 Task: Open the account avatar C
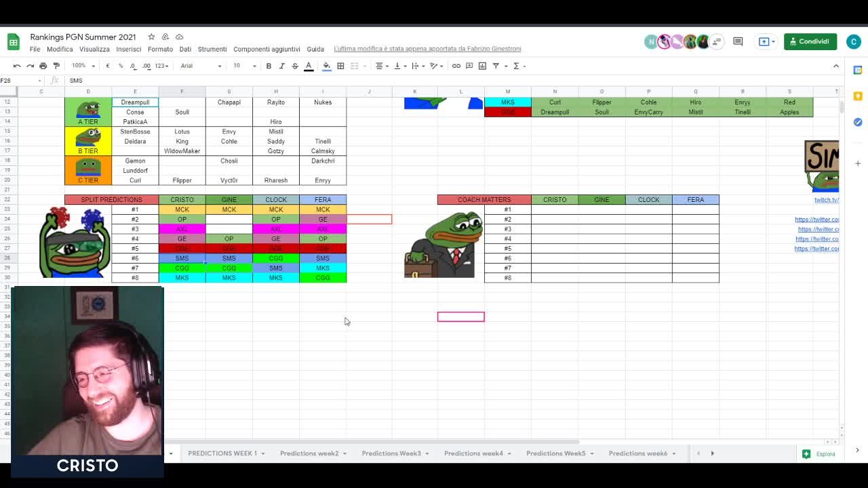pyautogui.click(x=854, y=41)
